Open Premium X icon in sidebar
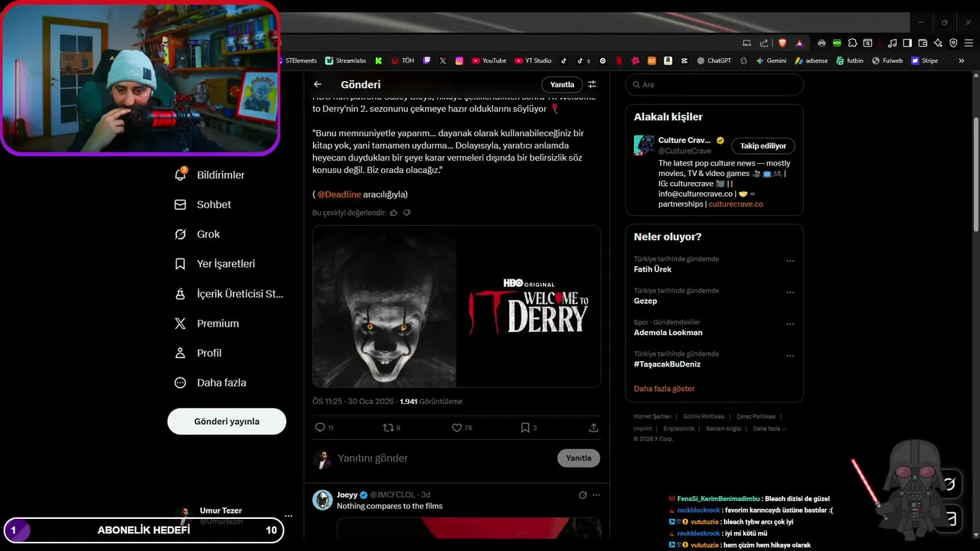The image size is (980, 551). (x=180, y=324)
